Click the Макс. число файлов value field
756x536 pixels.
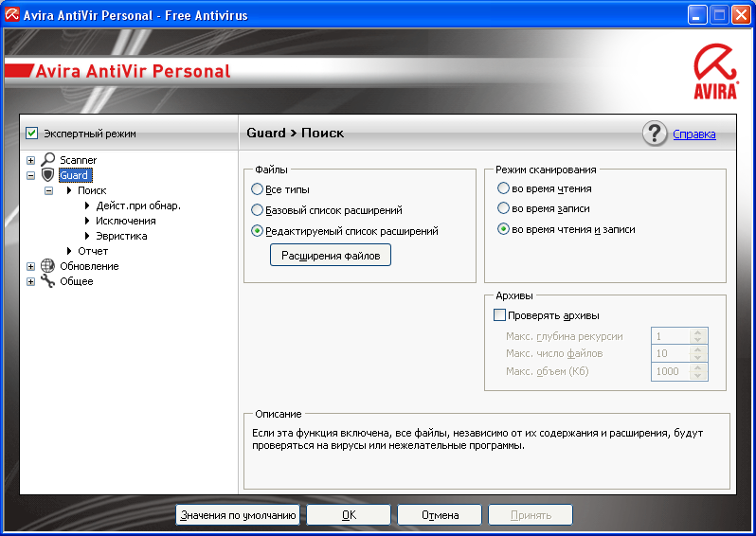671,353
